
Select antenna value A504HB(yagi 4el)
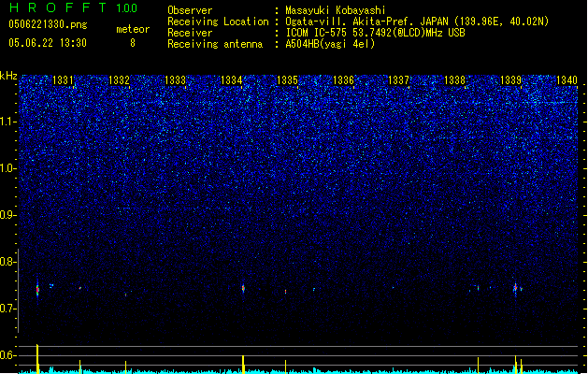pos(330,44)
